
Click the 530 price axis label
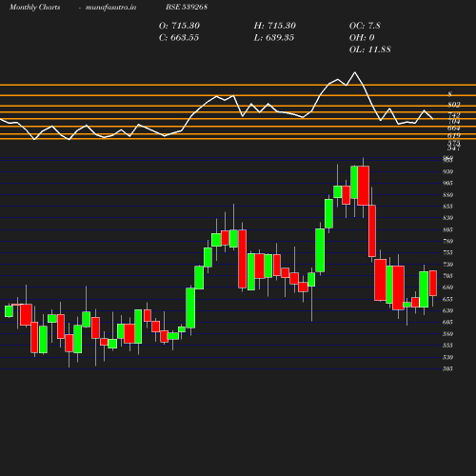447,357
